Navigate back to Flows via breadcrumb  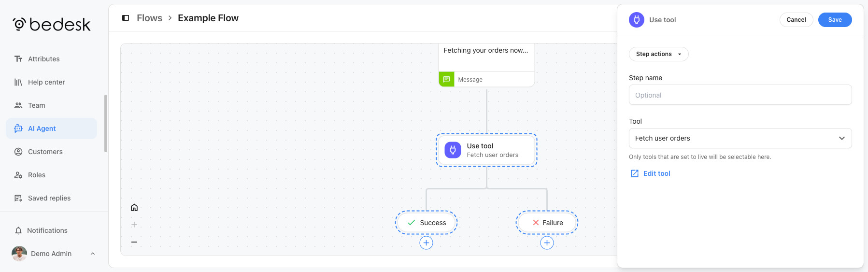pyautogui.click(x=149, y=18)
